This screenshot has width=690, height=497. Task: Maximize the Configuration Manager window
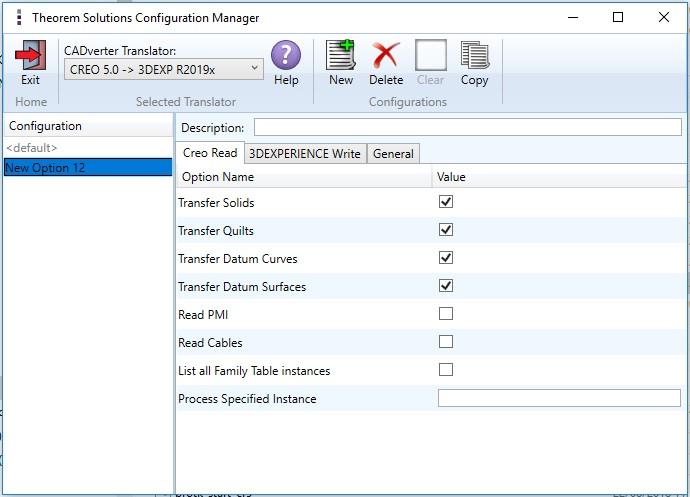(x=618, y=18)
